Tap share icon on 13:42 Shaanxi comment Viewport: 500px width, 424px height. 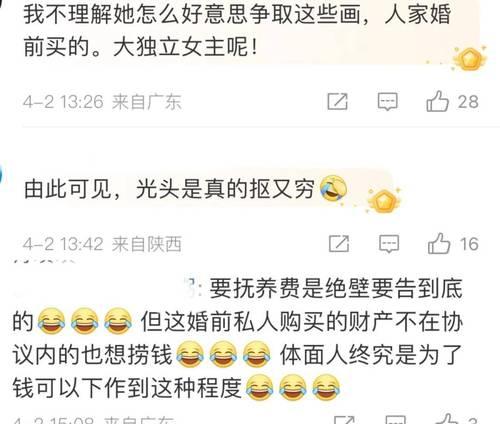pyautogui.click(x=339, y=244)
